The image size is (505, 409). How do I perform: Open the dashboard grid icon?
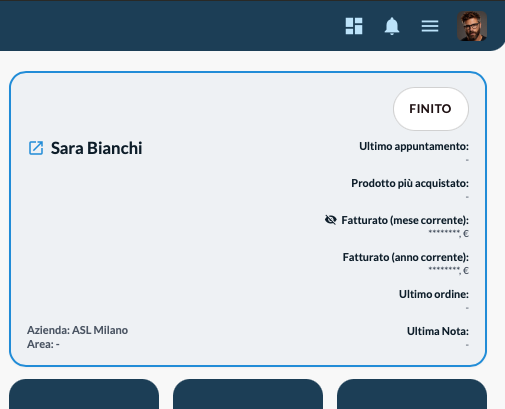[354, 26]
